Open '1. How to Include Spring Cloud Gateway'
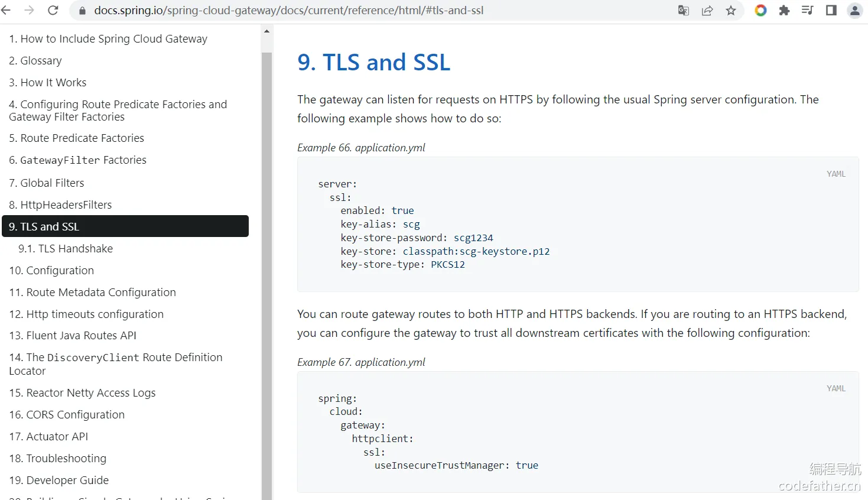This screenshot has height=500, width=868. coord(108,39)
